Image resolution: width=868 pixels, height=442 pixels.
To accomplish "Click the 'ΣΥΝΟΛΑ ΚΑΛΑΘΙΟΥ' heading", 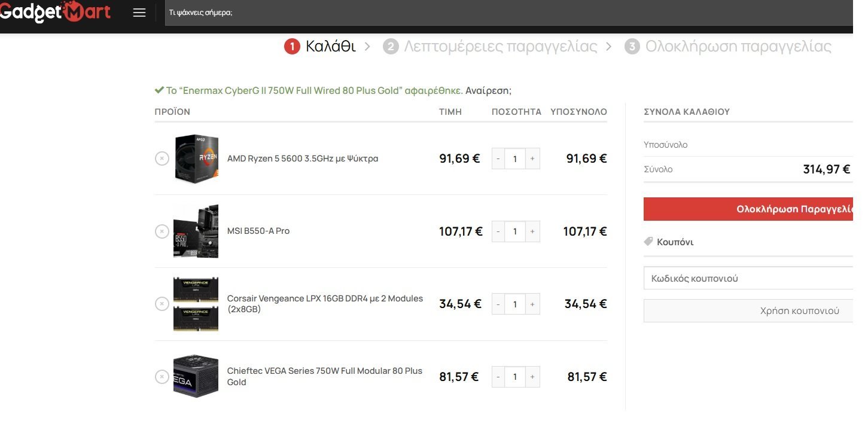I will (687, 112).
